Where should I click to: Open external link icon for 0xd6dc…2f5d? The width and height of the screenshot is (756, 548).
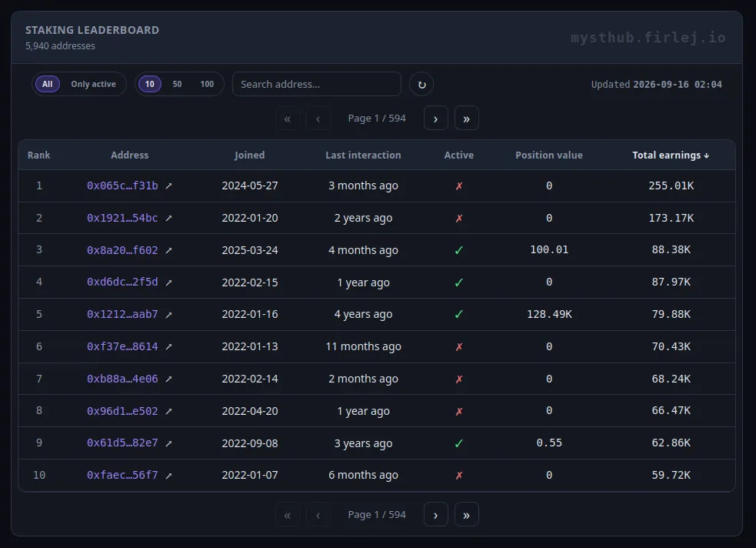pyautogui.click(x=168, y=282)
